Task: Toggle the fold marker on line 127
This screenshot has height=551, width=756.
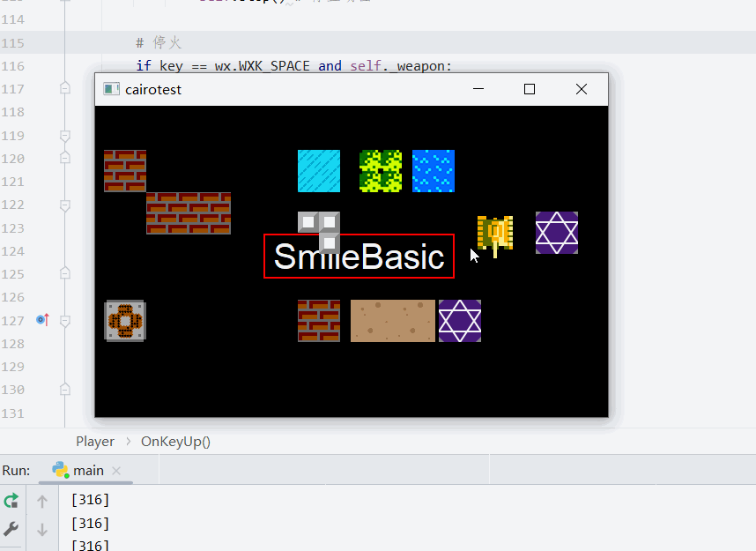Action: (x=65, y=321)
